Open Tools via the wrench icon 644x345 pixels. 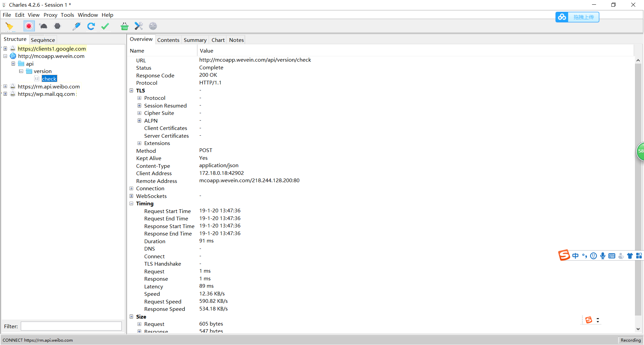[139, 26]
